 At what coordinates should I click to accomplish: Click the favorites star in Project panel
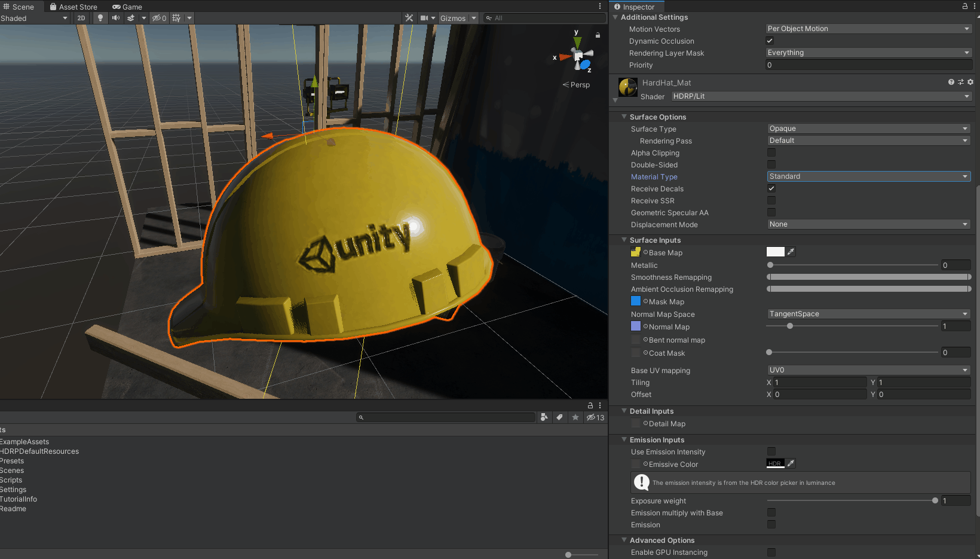575,417
